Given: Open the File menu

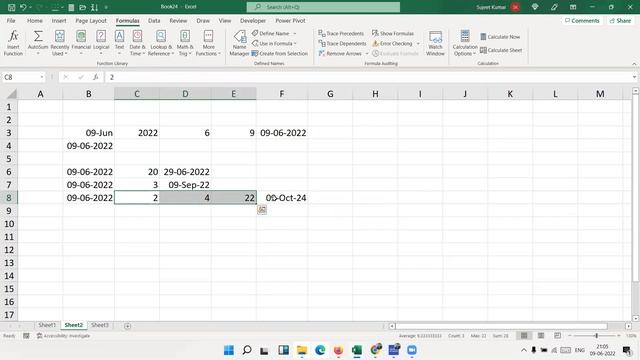Looking at the screenshot, I should click(11, 20).
